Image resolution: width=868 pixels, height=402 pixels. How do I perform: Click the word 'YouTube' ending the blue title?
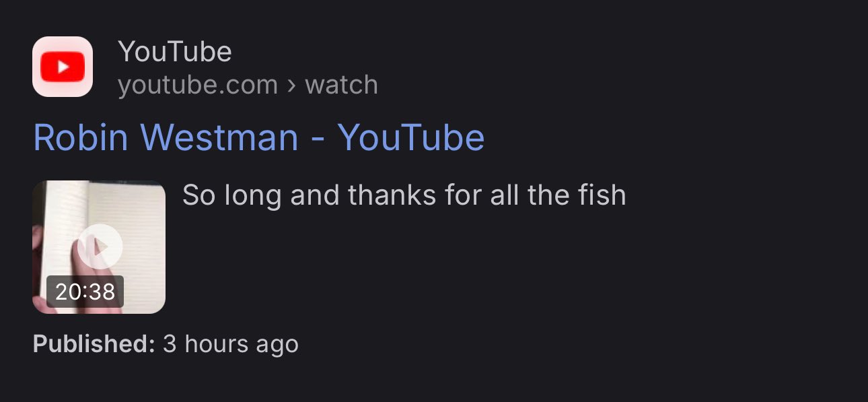click(411, 137)
